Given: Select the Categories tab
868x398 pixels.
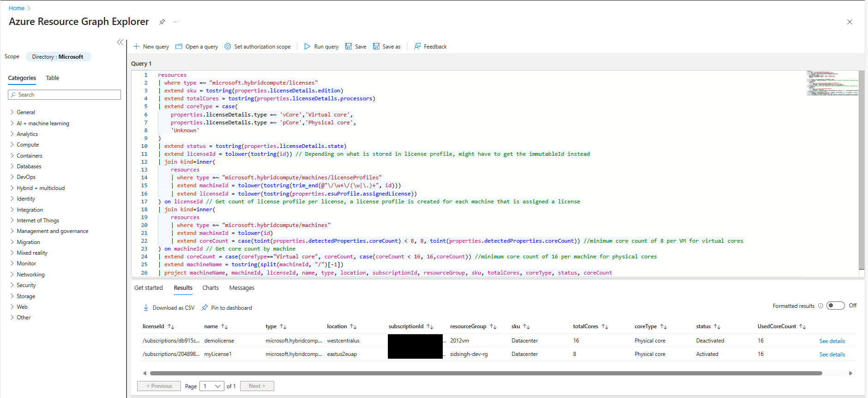Looking at the screenshot, I should [22, 78].
